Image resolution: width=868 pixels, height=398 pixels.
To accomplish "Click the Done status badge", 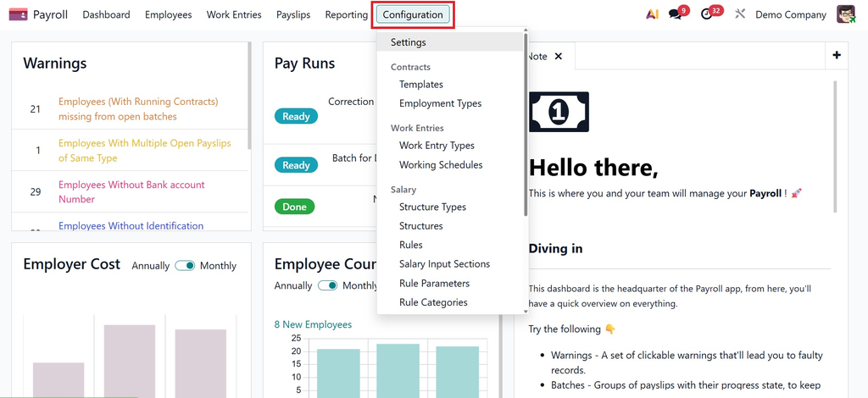I will pyautogui.click(x=294, y=207).
